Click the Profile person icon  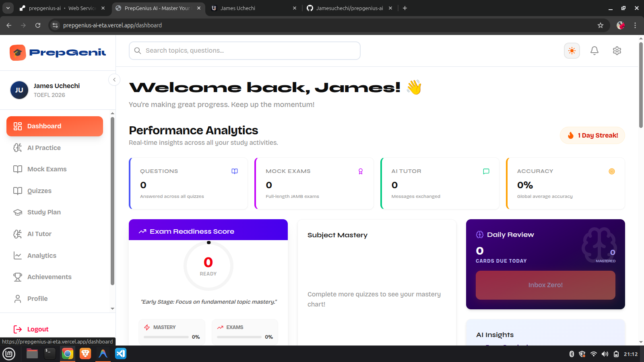18,298
